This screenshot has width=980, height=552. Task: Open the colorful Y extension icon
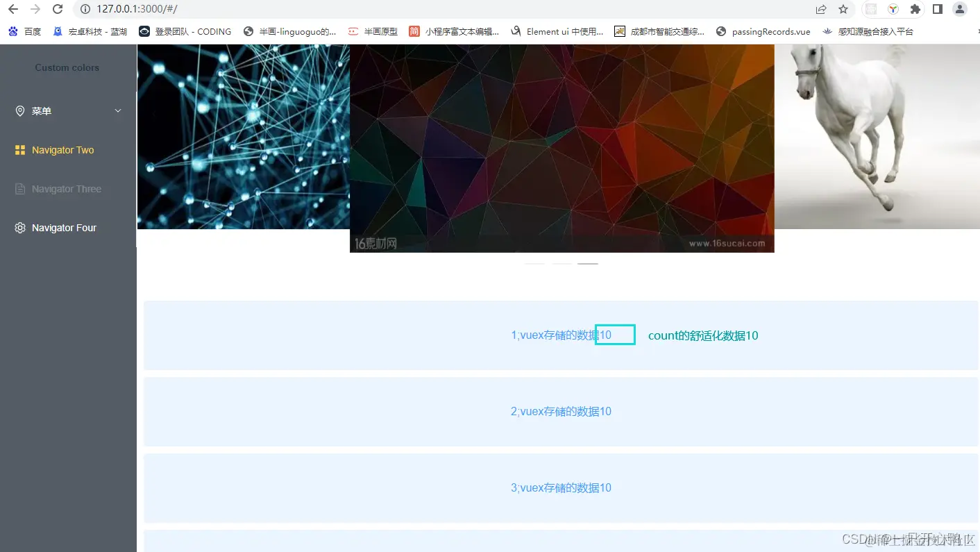pyautogui.click(x=893, y=9)
